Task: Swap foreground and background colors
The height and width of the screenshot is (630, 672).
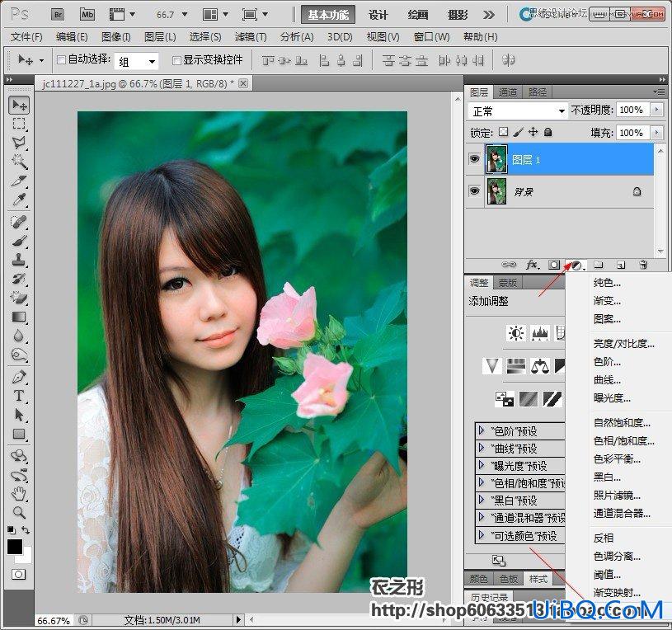Action: (x=26, y=530)
